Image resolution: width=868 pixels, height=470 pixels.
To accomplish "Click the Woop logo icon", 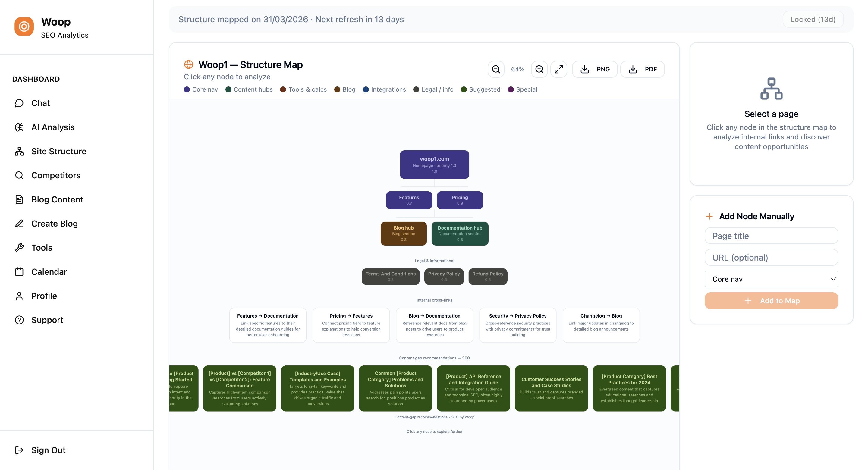I will tap(24, 26).
